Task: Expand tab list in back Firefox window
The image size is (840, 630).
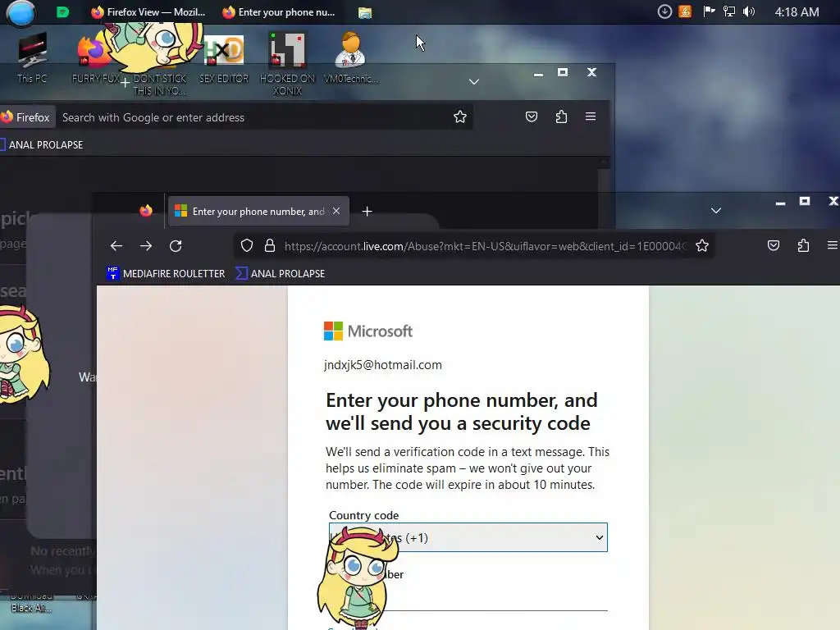Action: click(473, 82)
